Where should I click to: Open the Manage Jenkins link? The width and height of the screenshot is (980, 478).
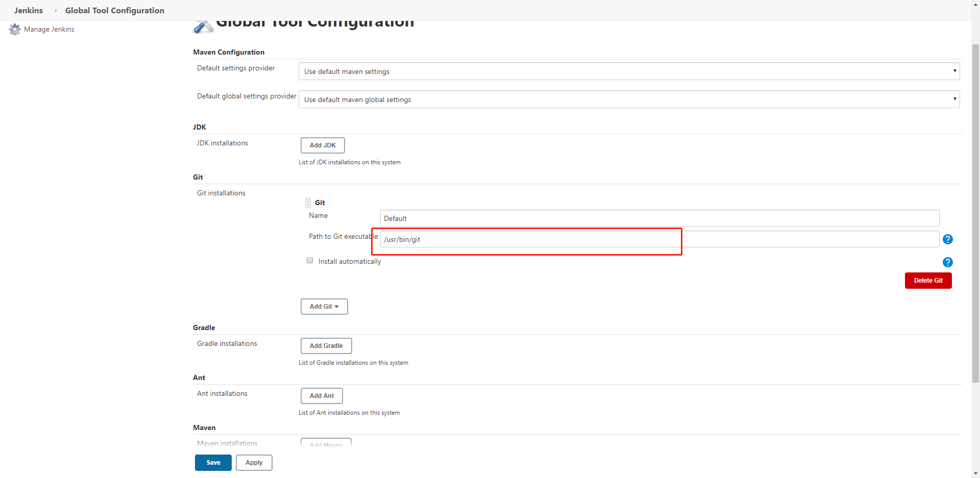pyautogui.click(x=49, y=29)
